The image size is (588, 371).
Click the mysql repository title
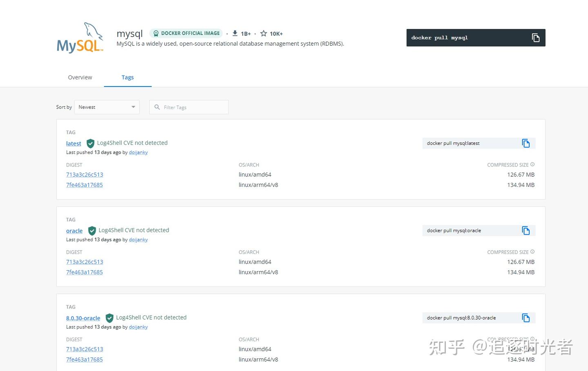pos(129,33)
